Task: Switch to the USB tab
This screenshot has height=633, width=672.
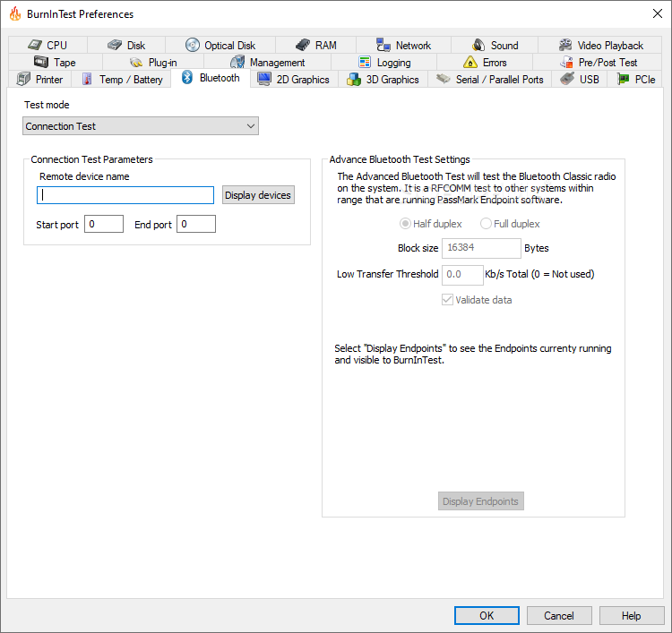Action: (x=579, y=79)
